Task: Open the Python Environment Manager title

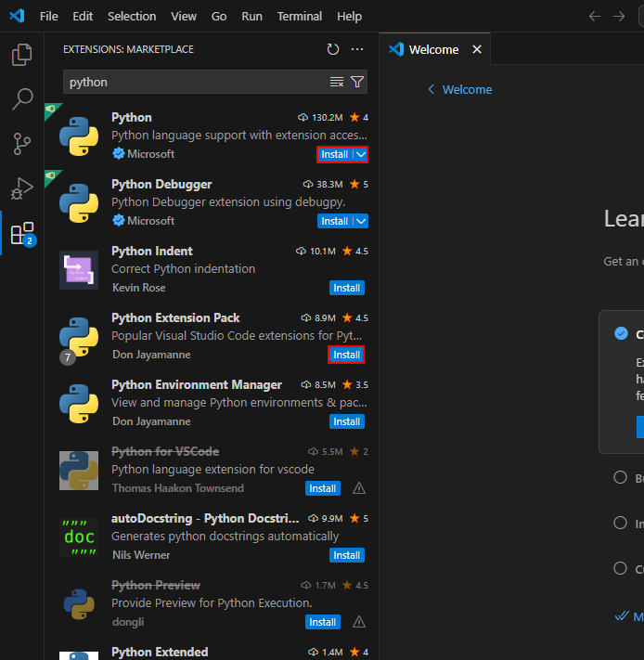Action: 197,384
